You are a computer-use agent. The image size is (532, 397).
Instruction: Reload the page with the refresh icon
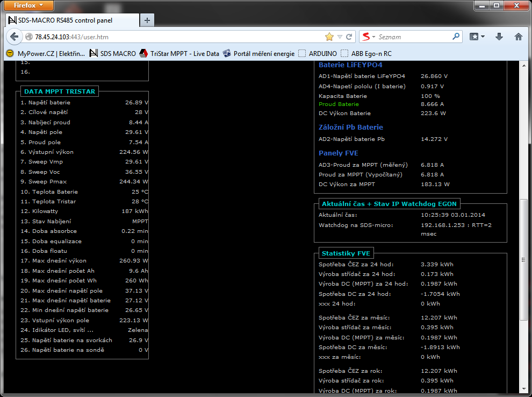click(349, 37)
